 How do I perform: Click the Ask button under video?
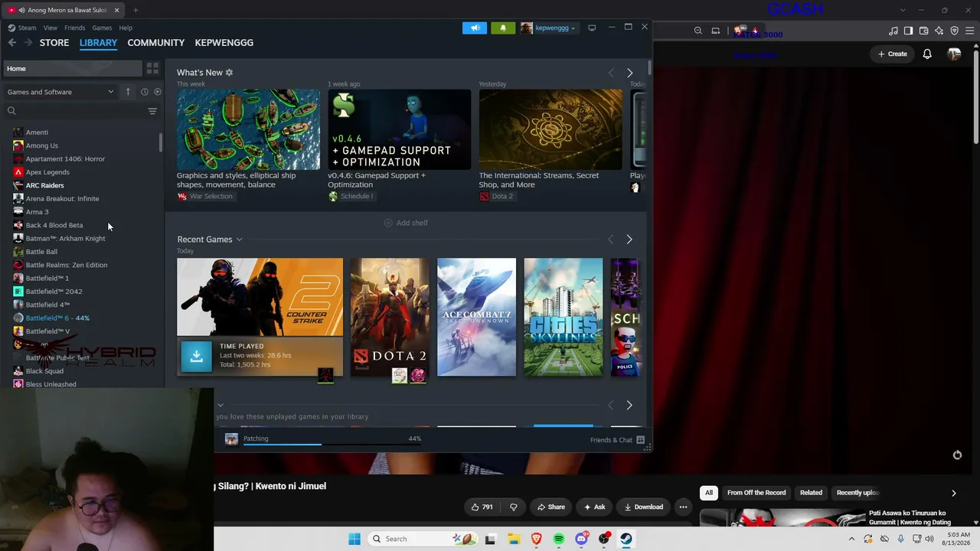click(x=594, y=507)
